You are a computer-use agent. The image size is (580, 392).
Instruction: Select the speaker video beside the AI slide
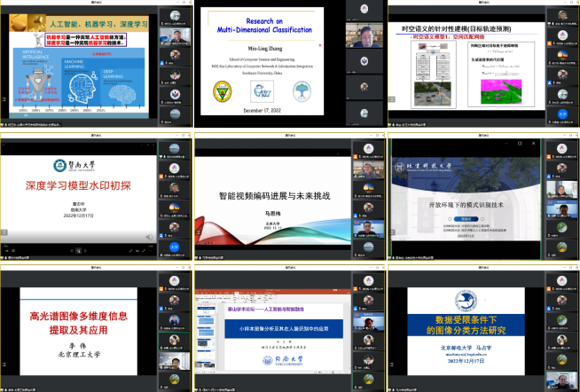tap(175, 38)
